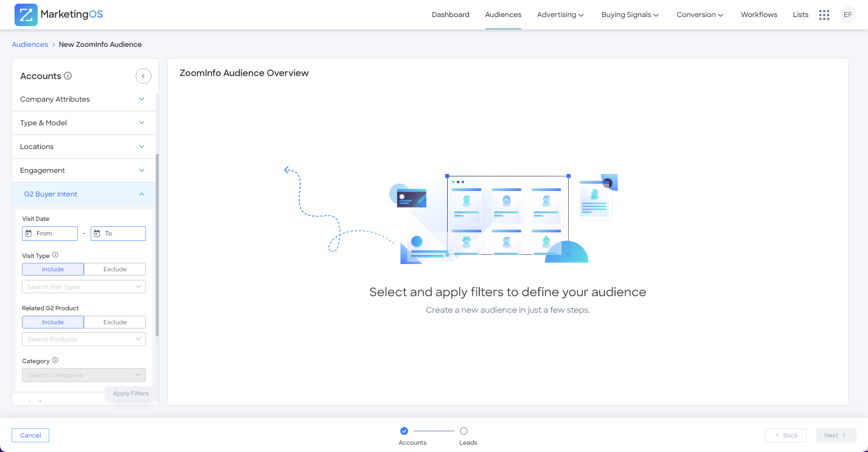Go to Audiences breadcrumb link
Image resolution: width=868 pixels, height=452 pixels.
[30, 44]
